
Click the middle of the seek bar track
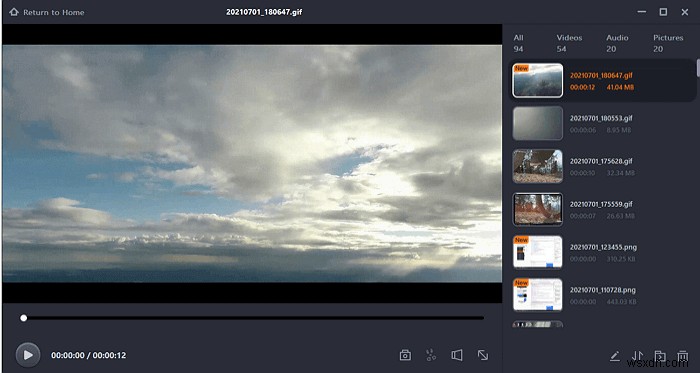pyautogui.click(x=252, y=318)
